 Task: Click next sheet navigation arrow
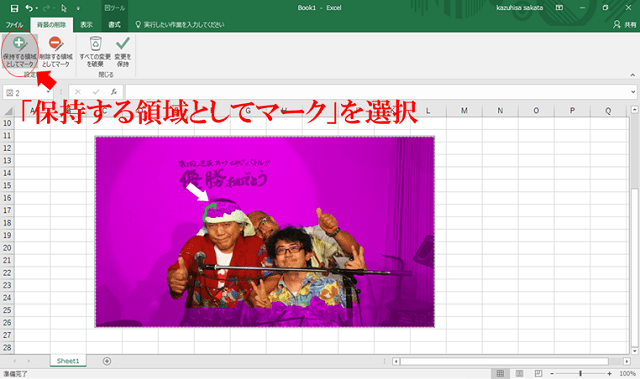(x=29, y=361)
